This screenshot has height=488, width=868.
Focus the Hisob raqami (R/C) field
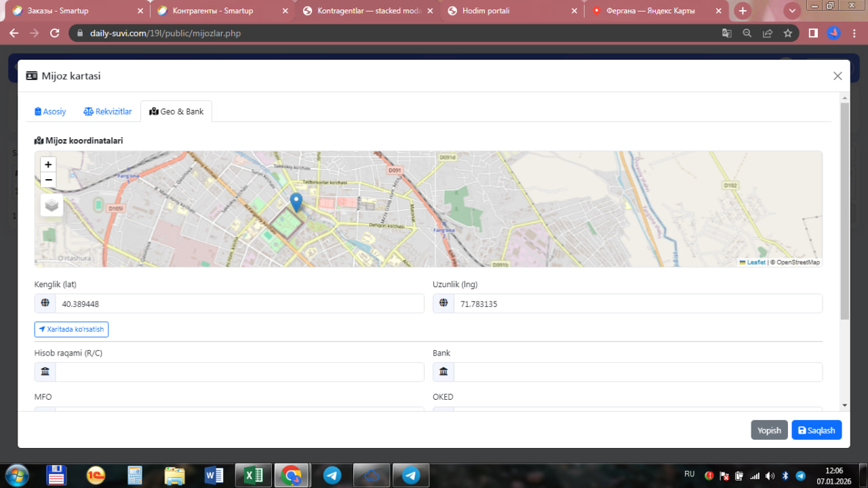pyautogui.click(x=239, y=372)
